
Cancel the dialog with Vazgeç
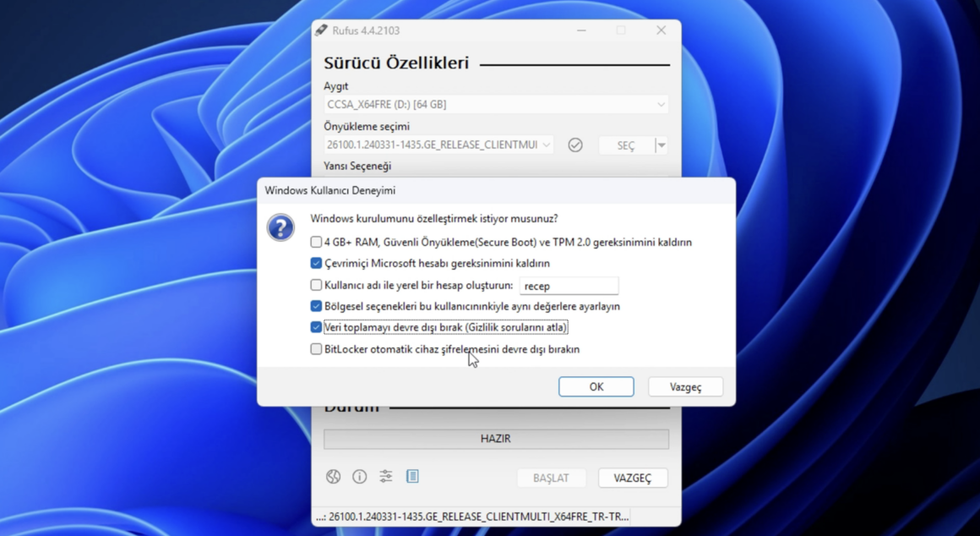[686, 387]
